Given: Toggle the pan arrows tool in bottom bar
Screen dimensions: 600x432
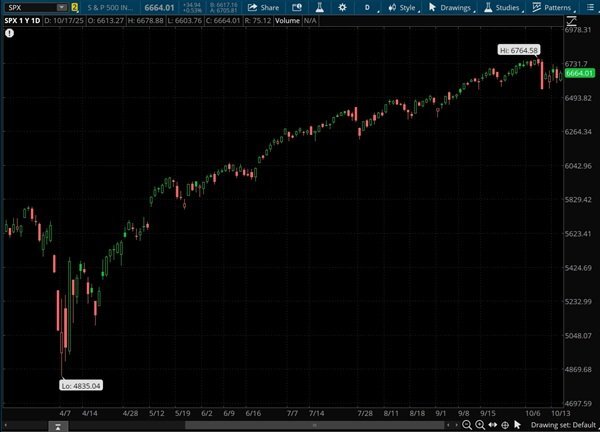Looking at the screenshot, I should pyautogui.click(x=492, y=425).
